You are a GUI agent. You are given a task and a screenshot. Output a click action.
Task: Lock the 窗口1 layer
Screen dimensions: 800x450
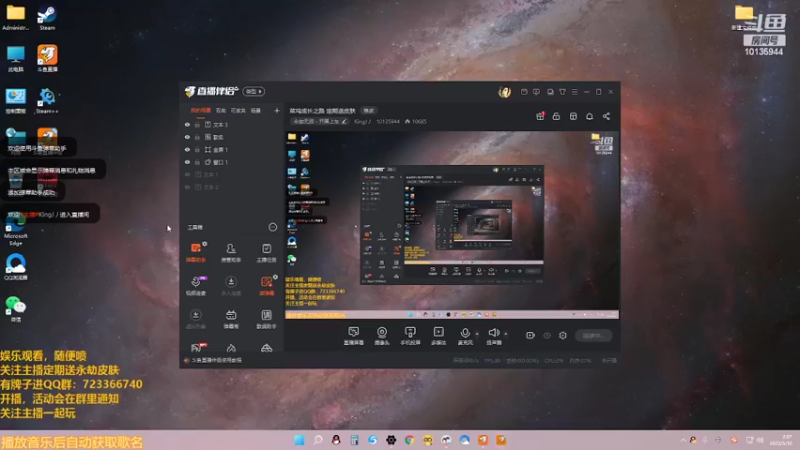197,162
